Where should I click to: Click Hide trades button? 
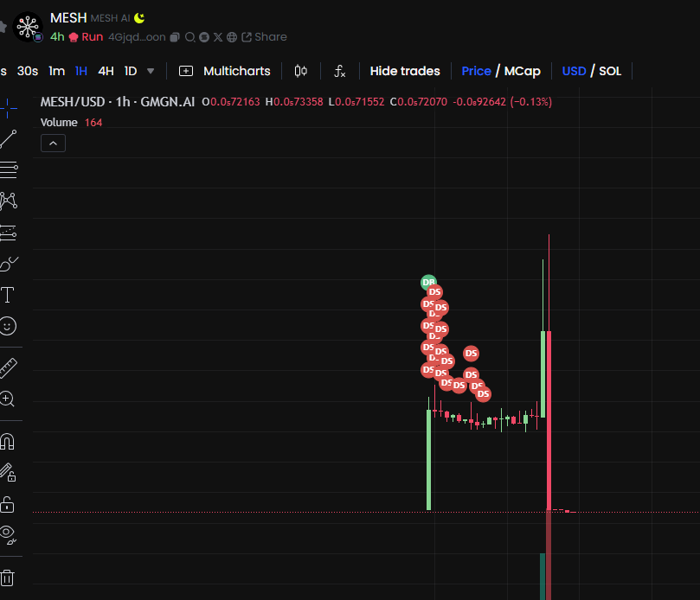click(x=405, y=71)
